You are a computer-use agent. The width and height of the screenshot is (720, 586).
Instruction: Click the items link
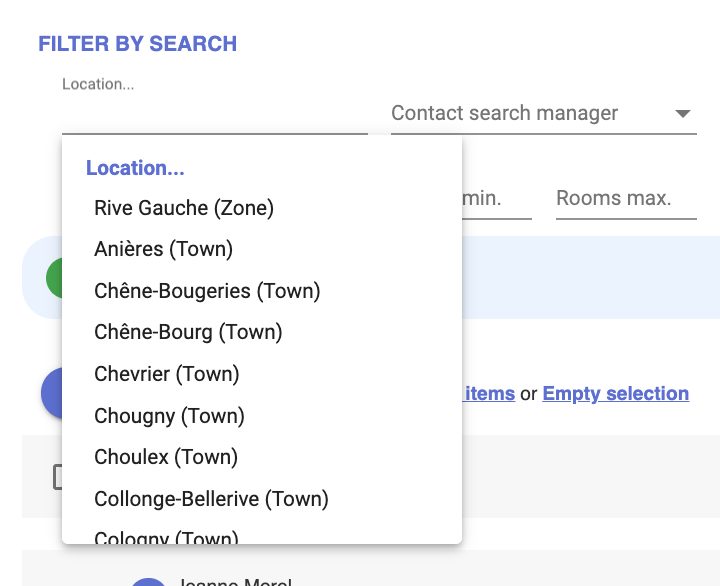(x=489, y=394)
